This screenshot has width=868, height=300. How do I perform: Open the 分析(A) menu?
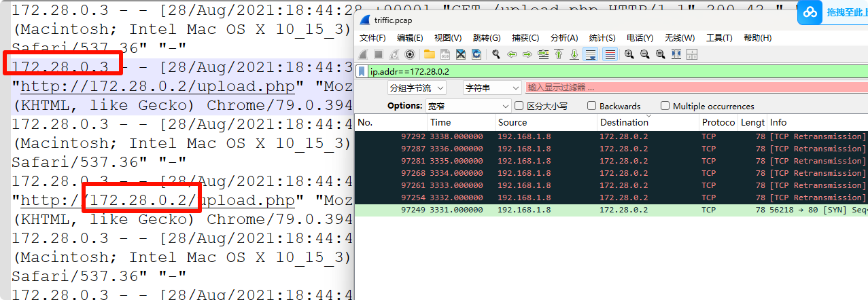coord(564,38)
